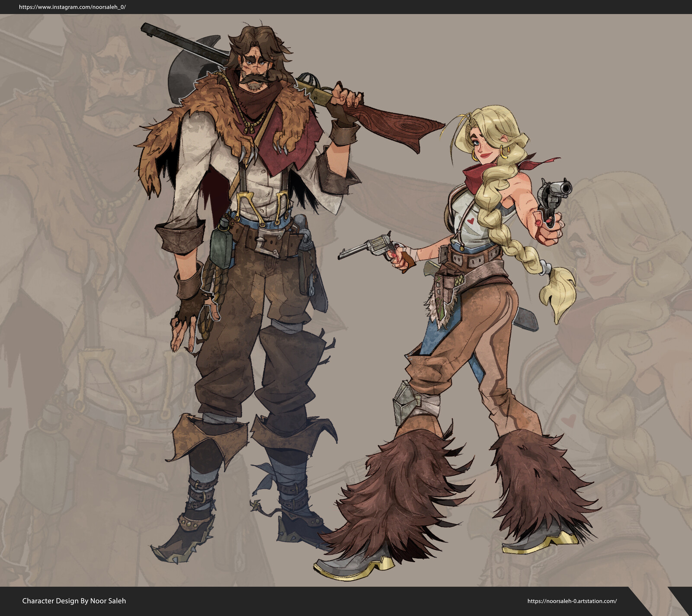Open the noorsaleh-0.artstation.com link
Viewport: 692px width, 616px height.
(572, 601)
